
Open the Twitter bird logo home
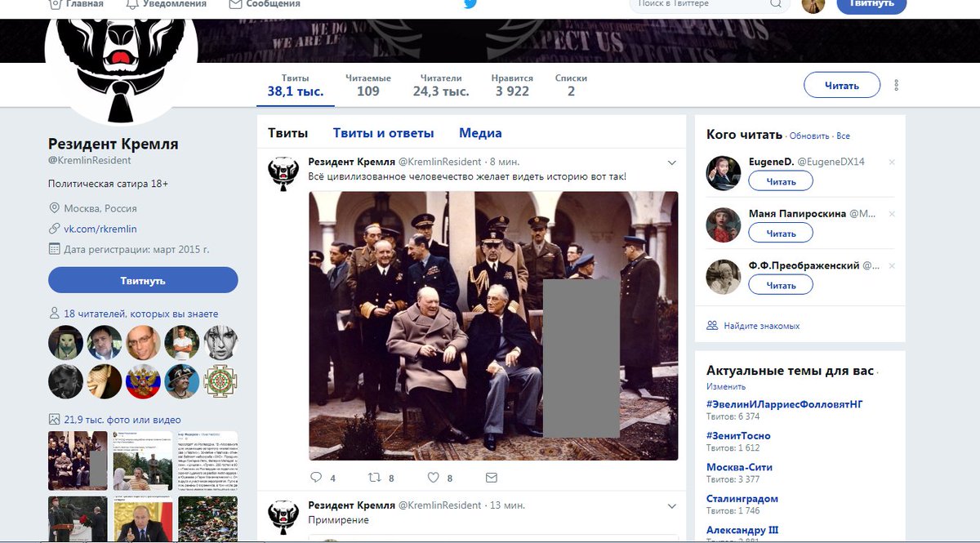coord(470,4)
